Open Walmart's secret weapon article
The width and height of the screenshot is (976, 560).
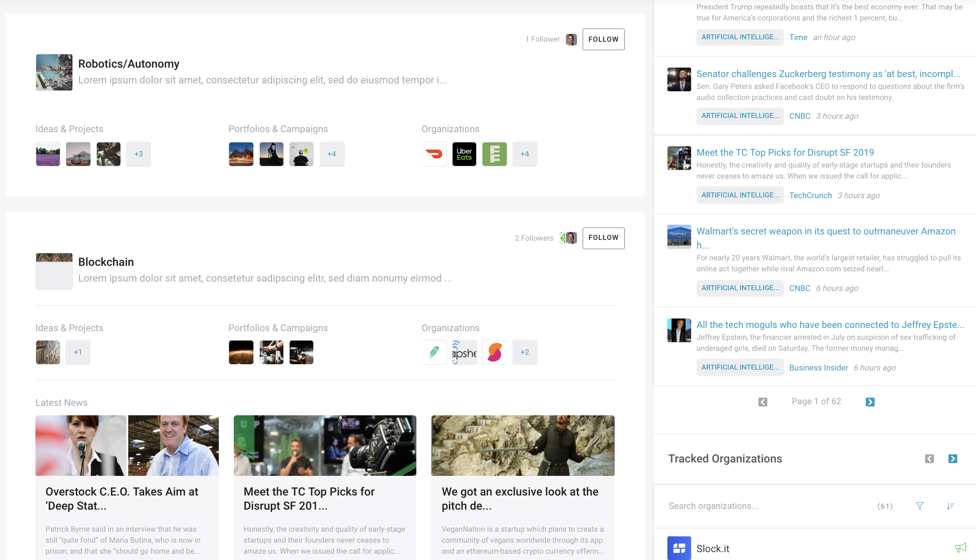826,238
